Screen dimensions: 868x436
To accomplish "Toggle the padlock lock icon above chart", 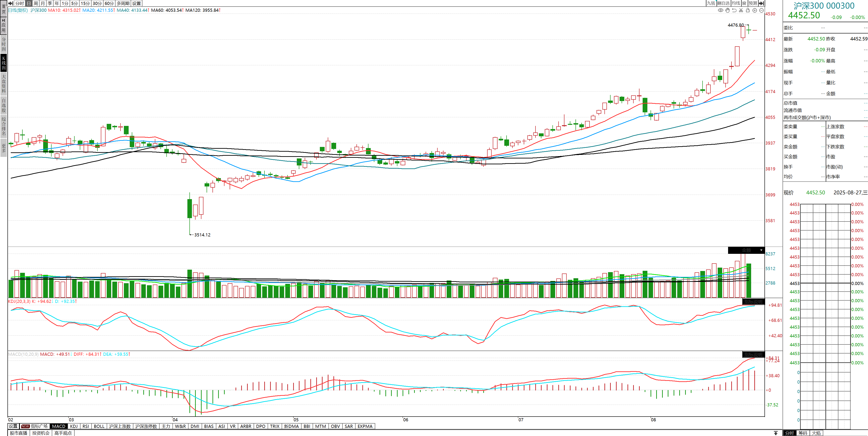I will coord(748,10).
